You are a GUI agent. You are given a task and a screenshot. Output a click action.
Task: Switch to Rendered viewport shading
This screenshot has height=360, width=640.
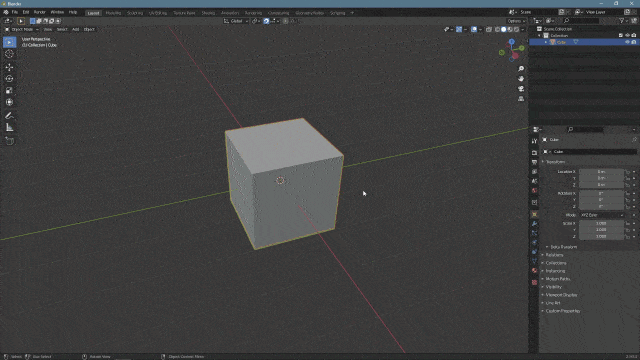[x=517, y=29]
